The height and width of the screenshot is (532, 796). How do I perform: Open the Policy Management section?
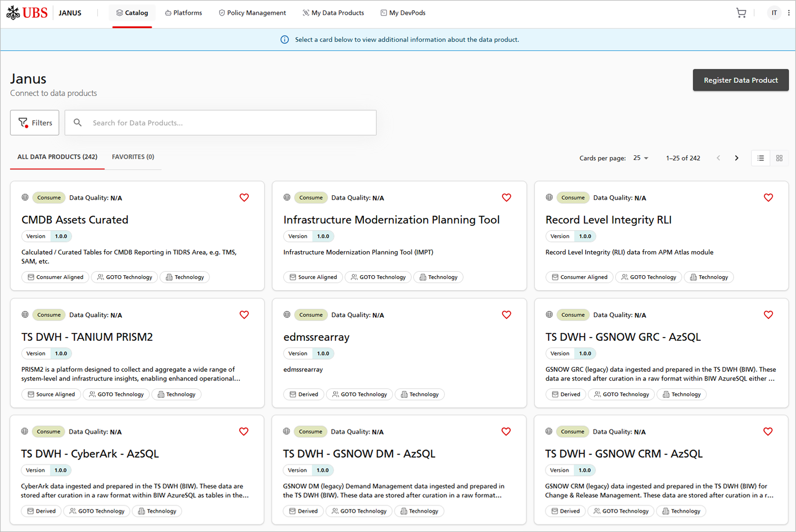tap(252, 13)
